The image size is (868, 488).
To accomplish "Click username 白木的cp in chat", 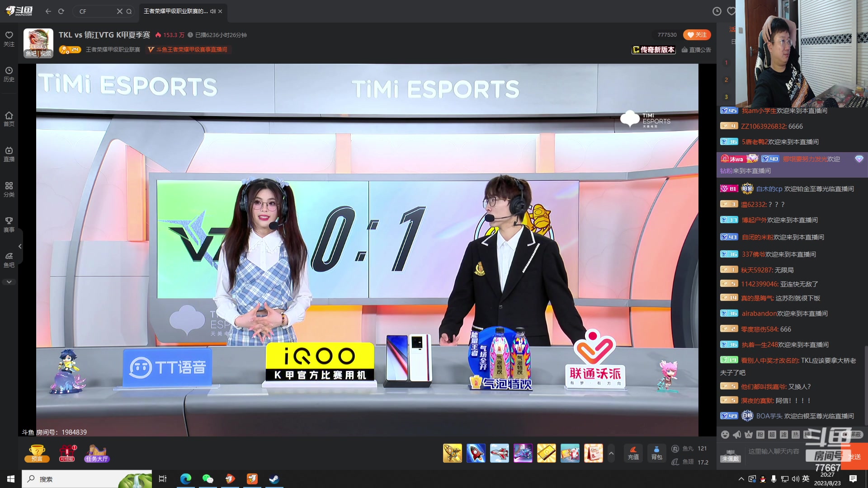I will (769, 189).
